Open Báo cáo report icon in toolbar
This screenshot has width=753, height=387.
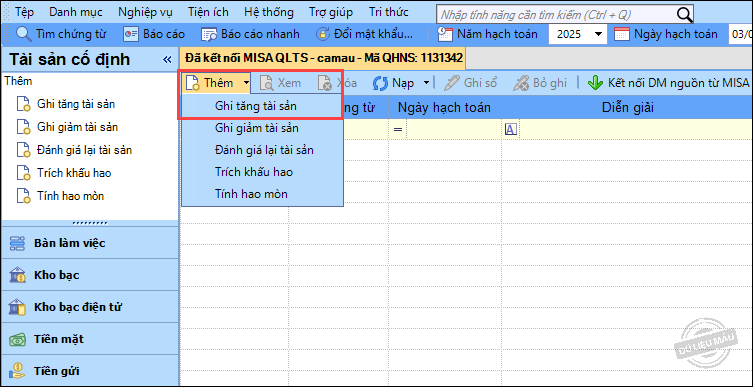131,34
